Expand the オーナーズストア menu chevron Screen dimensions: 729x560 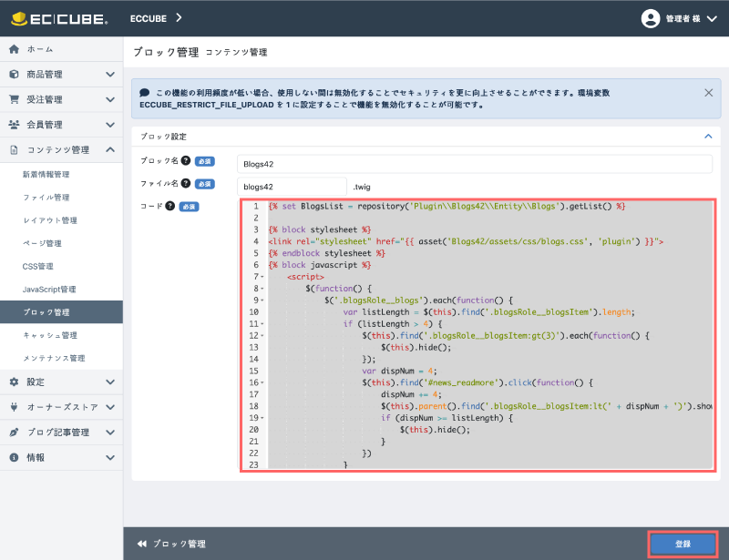click(110, 407)
